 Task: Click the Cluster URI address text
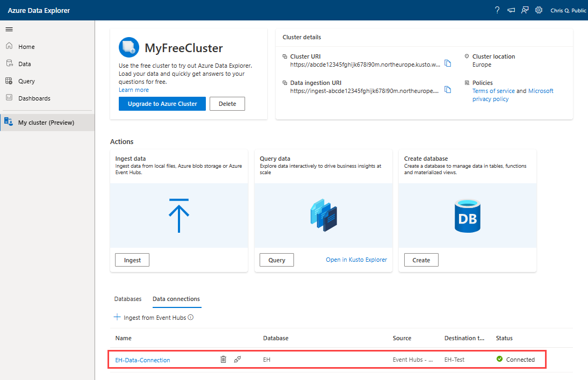pos(365,64)
